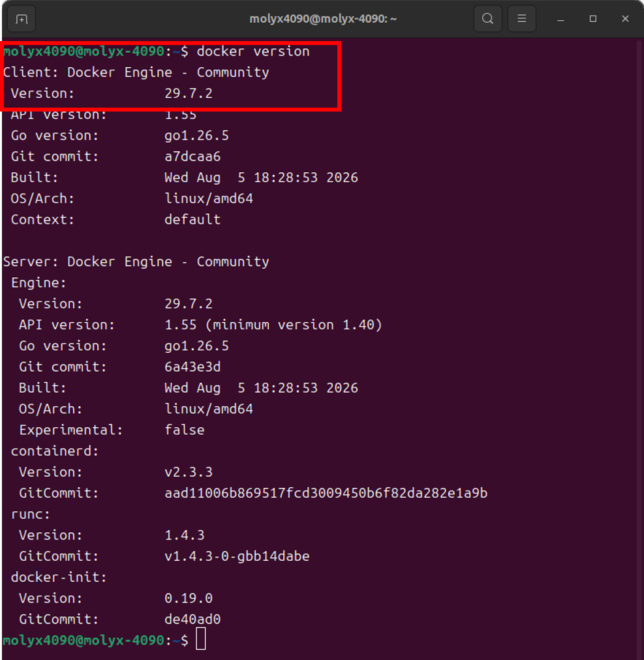Click the server OS/Arch linux/amd64 value
The width and height of the screenshot is (644, 660).
[209, 409]
